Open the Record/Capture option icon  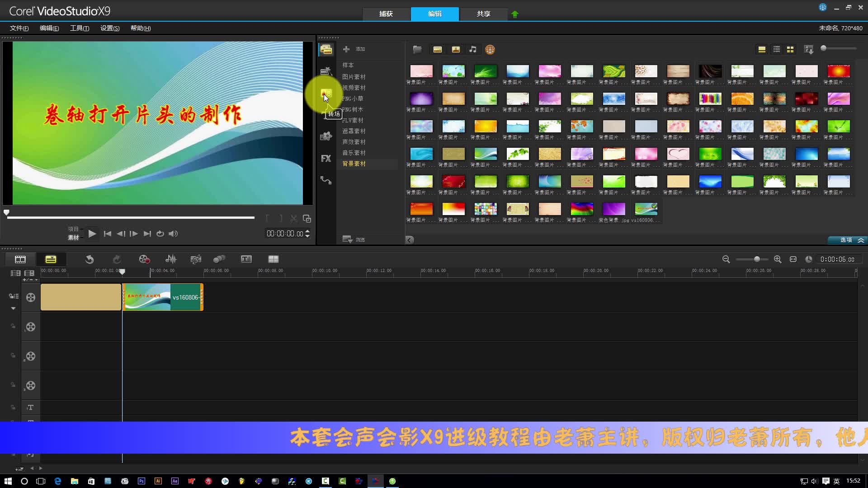pyautogui.click(x=144, y=259)
